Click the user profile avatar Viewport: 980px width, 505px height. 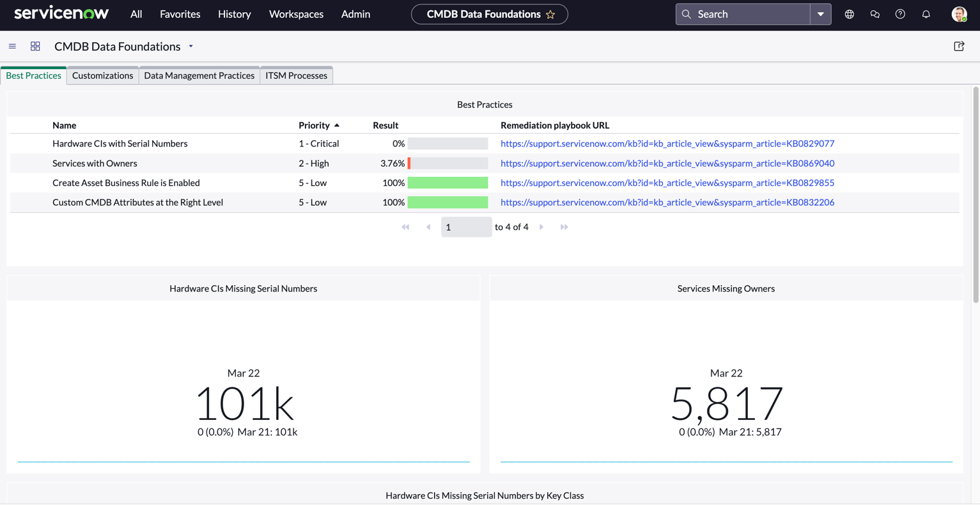[958, 14]
